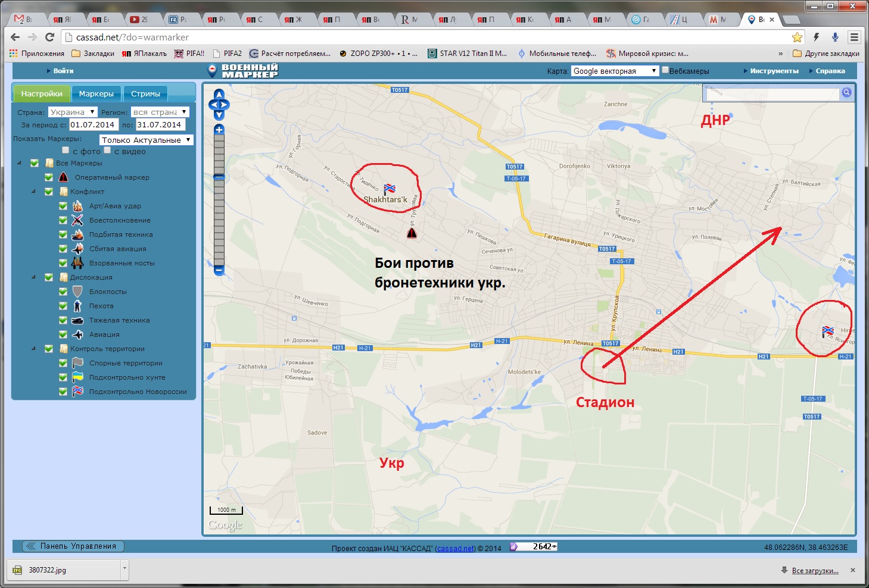Click the Панель Управления button

[73, 546]
